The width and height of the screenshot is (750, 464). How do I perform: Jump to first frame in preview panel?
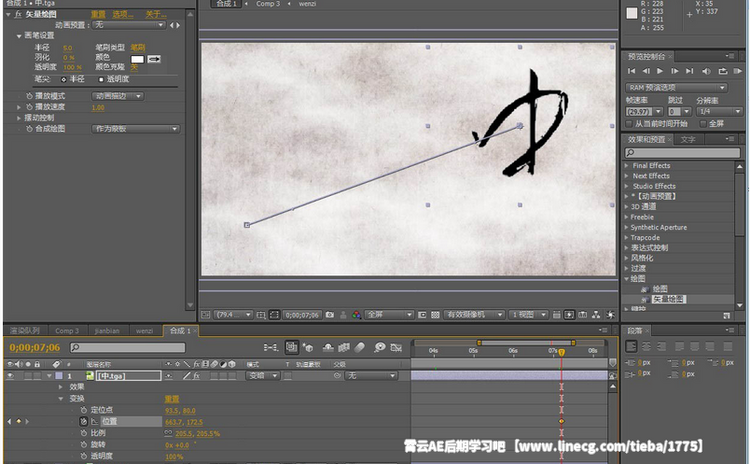(631, 71)
